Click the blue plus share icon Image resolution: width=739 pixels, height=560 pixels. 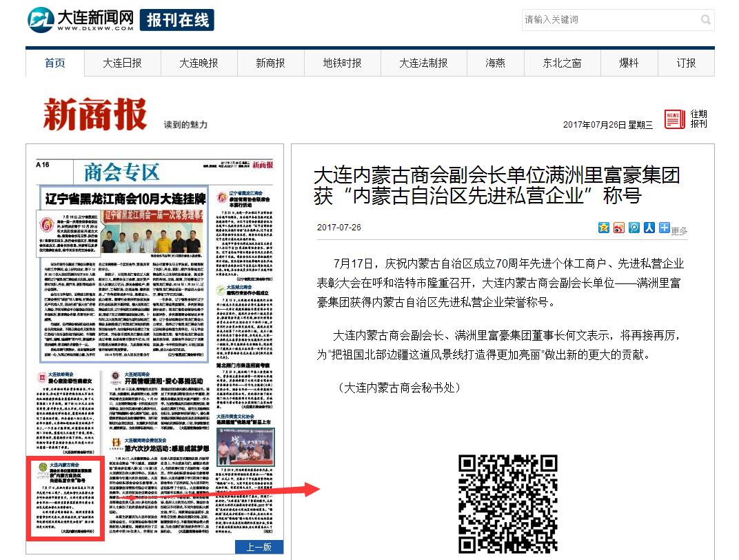tap(664, 228)
